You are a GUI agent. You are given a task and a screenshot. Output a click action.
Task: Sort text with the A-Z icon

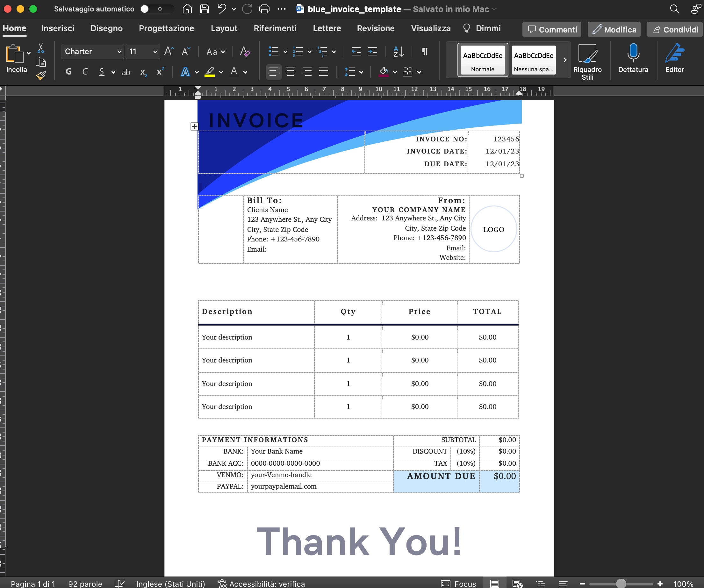(397, 51)
